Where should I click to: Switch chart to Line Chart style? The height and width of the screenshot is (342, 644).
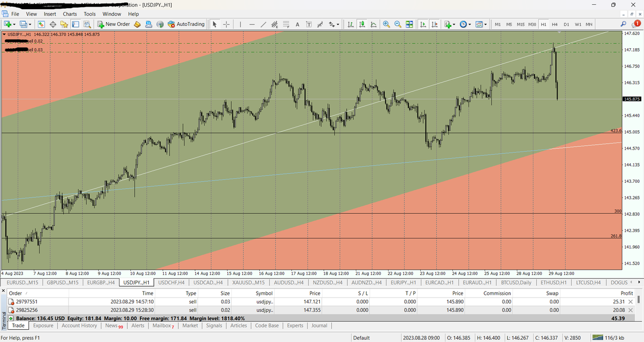(374, 24)
